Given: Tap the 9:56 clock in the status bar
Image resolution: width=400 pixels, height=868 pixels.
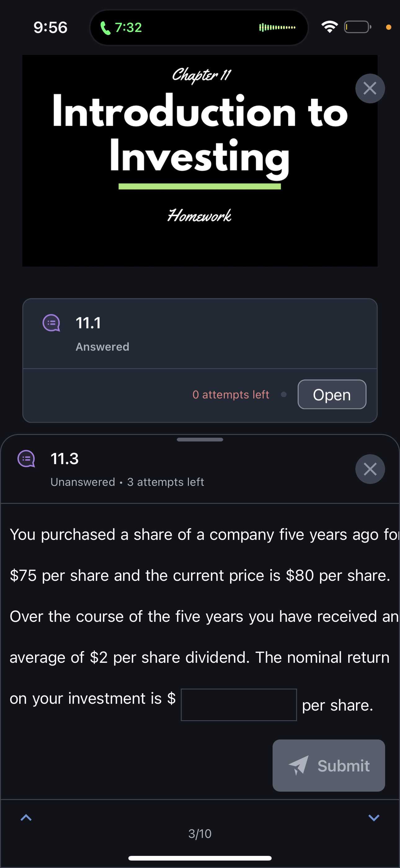Looking at the screenshot, I should pos(50,28).
